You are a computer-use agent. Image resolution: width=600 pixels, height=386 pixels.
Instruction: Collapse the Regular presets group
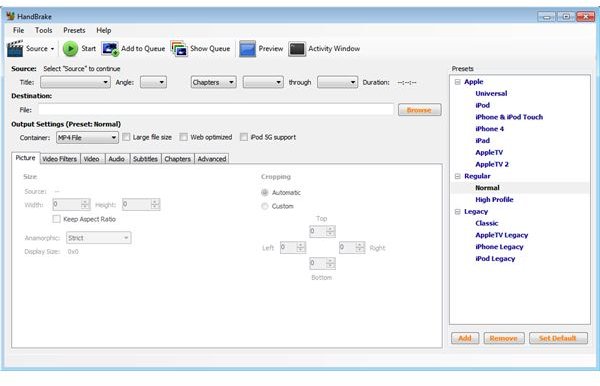(457, 176)
